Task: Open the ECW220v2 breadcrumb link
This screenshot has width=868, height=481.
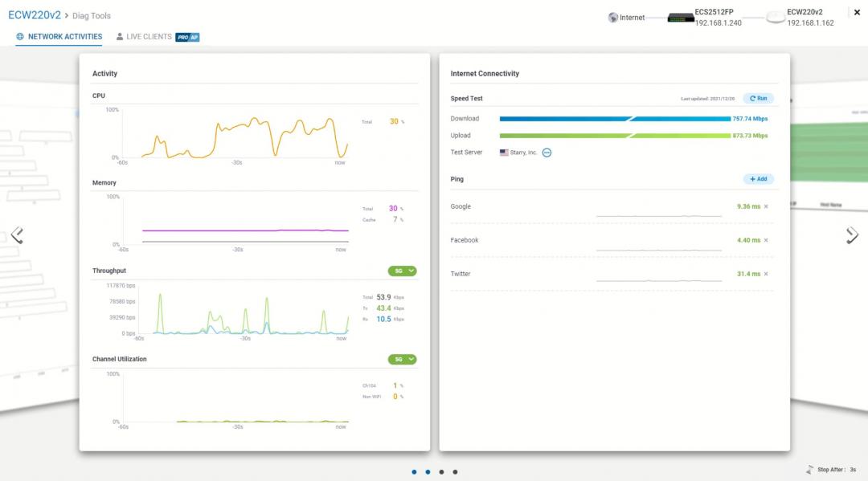Action: click(35, 15)
